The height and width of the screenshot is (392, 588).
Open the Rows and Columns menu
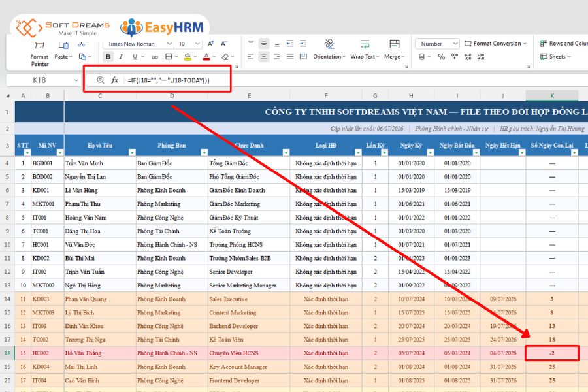(x=564, y=44)
